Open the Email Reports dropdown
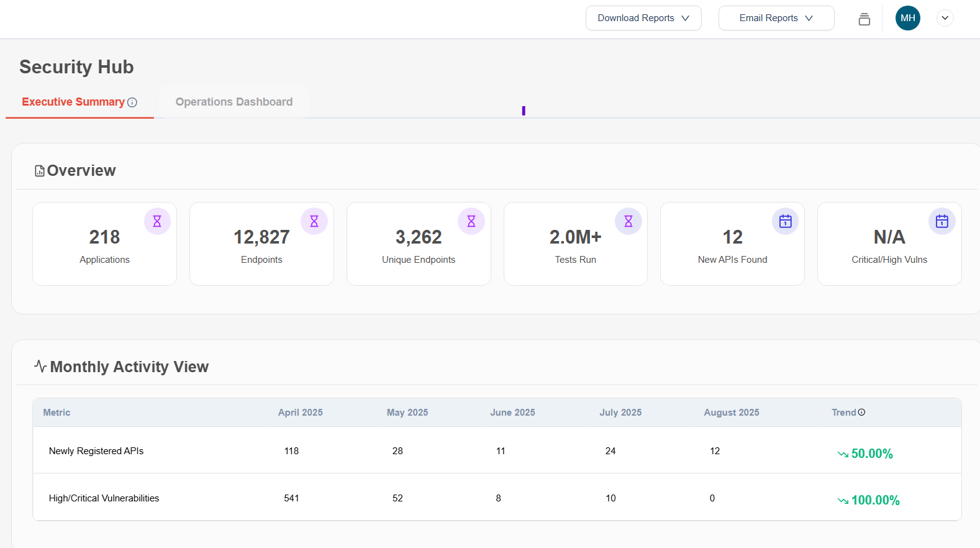Image resolution: width=980 pixels, height=548 pixels. (776, 18)
